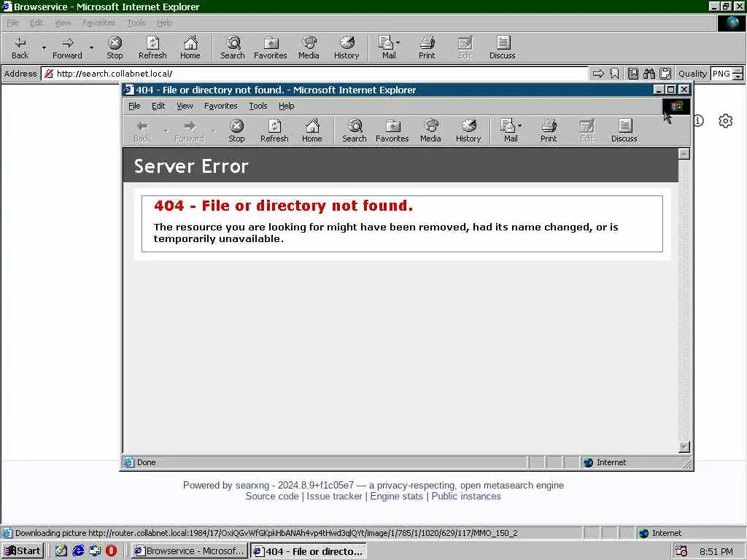Image resolution: width=747 pixels, height=560 pixels.
Task: Click Refresh in the 404 window toolbar
Action: coord(274,131)
